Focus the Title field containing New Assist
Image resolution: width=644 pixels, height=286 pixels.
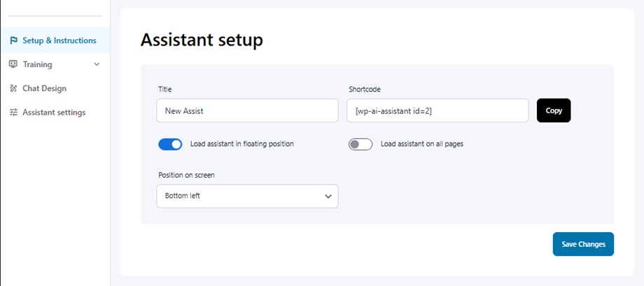coord(246,110)
